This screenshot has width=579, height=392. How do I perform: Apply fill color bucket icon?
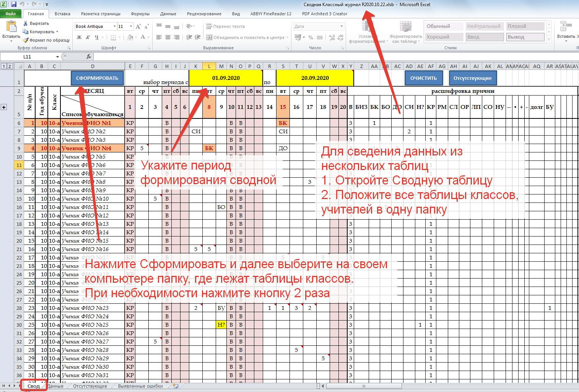pos(130,37)
